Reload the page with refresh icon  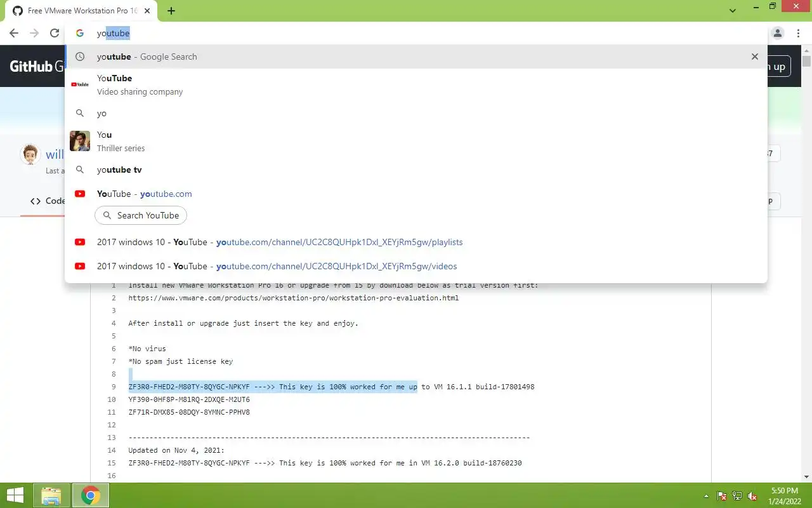tap(55, 33)
